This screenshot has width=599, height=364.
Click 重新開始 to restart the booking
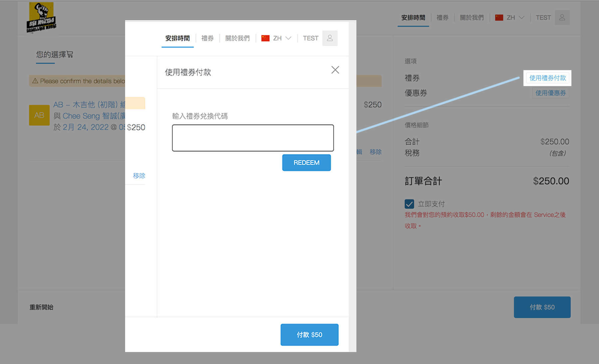[x=41, y=307]
